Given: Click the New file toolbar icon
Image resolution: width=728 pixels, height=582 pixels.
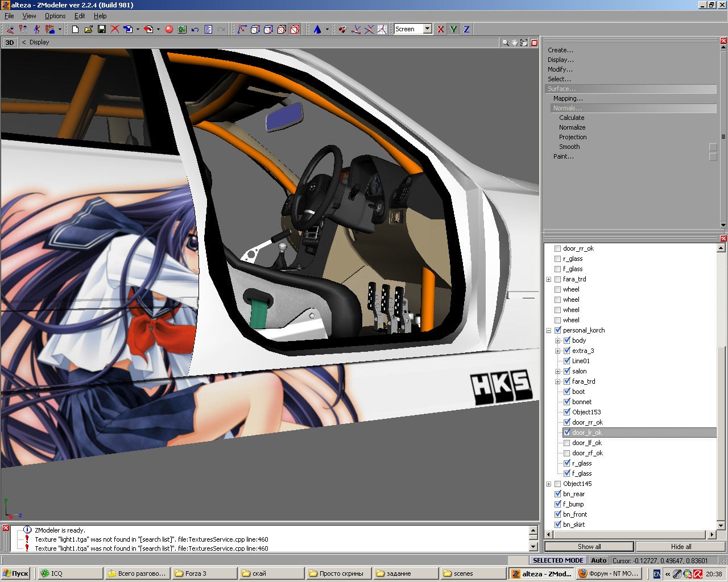Looking at the screenshot, I should click(76, 29).
